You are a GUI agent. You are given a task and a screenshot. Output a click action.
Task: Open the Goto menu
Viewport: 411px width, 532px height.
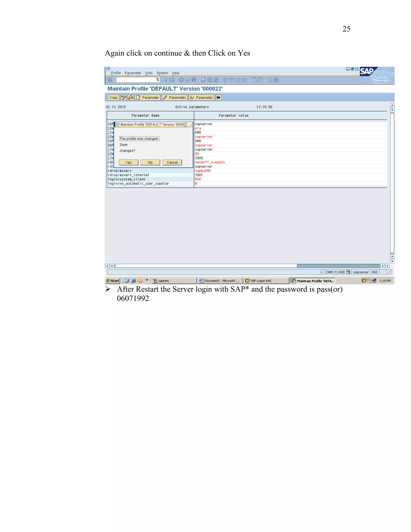(x=149, y=73)
